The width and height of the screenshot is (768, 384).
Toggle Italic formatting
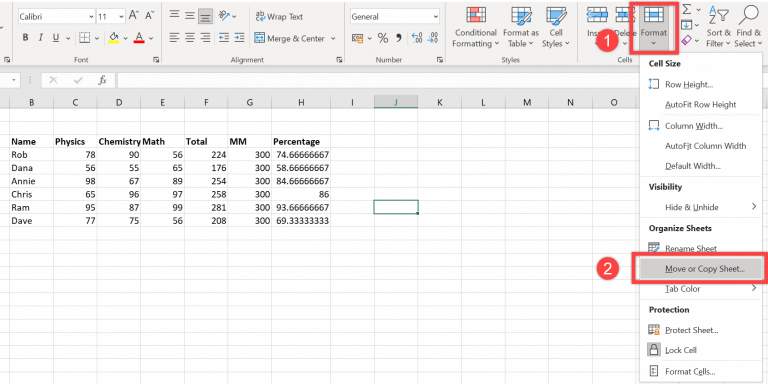(x=41, y=38)
